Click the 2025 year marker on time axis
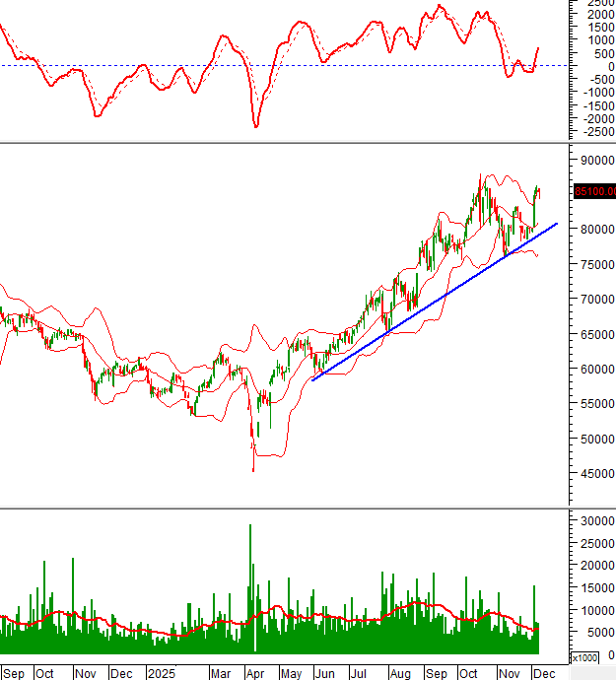The image size is (616, 680). click(161, 673)
